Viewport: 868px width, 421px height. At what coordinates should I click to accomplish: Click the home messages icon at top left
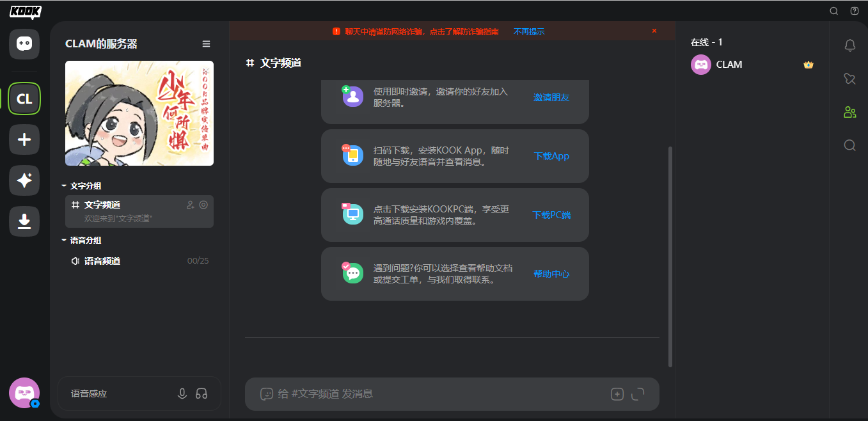pos(24,44)
